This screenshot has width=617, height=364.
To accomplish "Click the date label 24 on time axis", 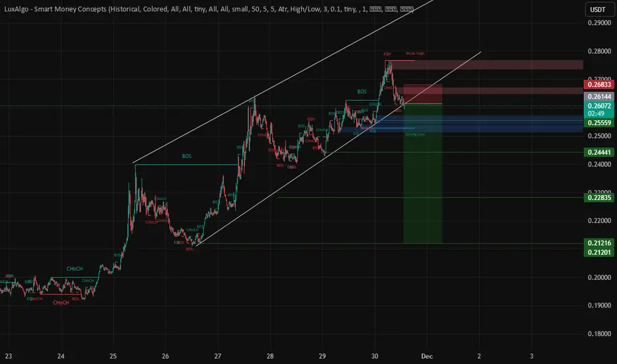I will tap(61, 356).
